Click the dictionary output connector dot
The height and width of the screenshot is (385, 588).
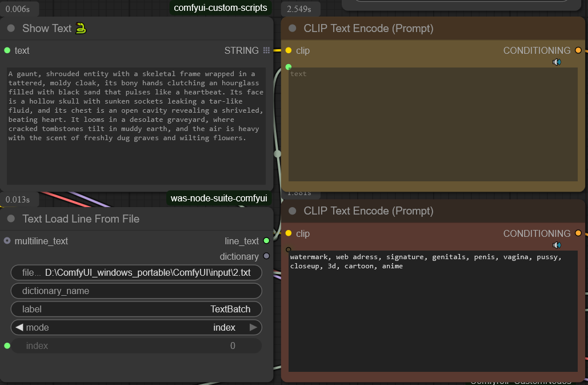tap(266, 256)
